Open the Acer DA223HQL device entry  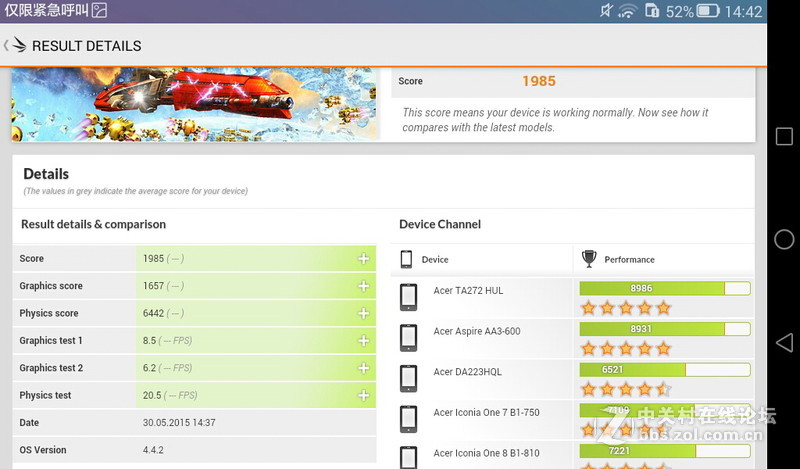467,372
